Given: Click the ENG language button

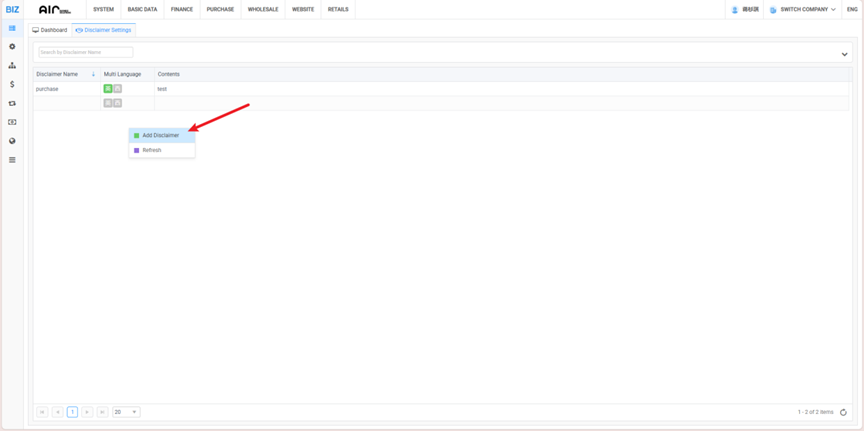Looking at the screenshot, I should (852, 9).
